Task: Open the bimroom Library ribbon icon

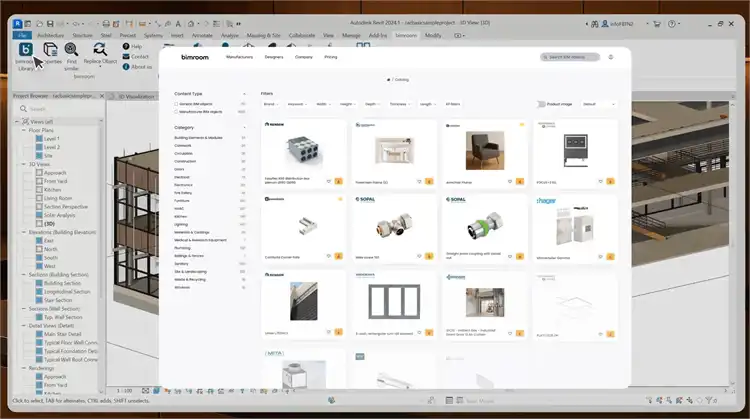Action: (25, 49)
